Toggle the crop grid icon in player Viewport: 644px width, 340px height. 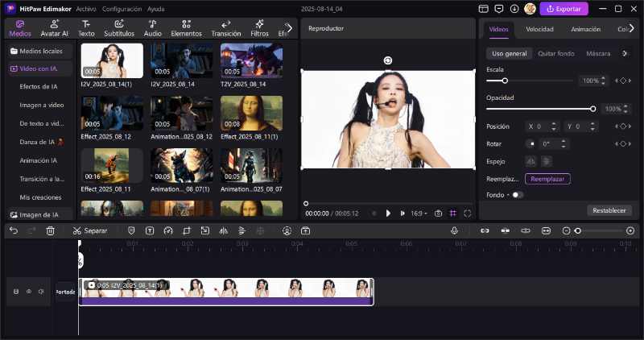pyautogui.click(x=453, y=214)
